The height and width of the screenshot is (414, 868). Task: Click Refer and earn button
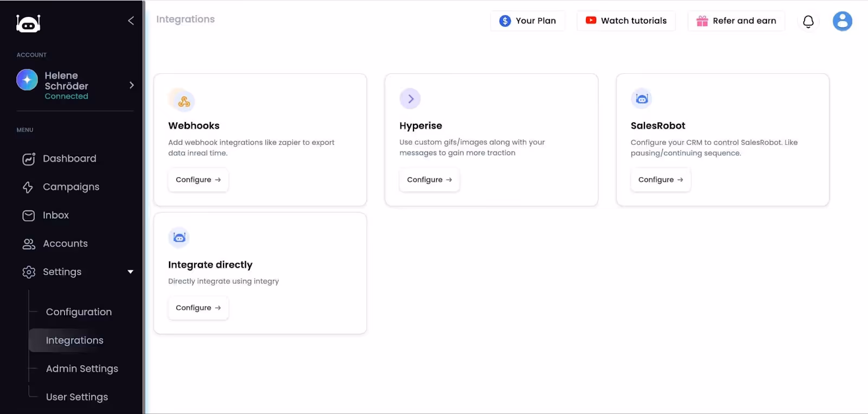[x=736, y=21]
